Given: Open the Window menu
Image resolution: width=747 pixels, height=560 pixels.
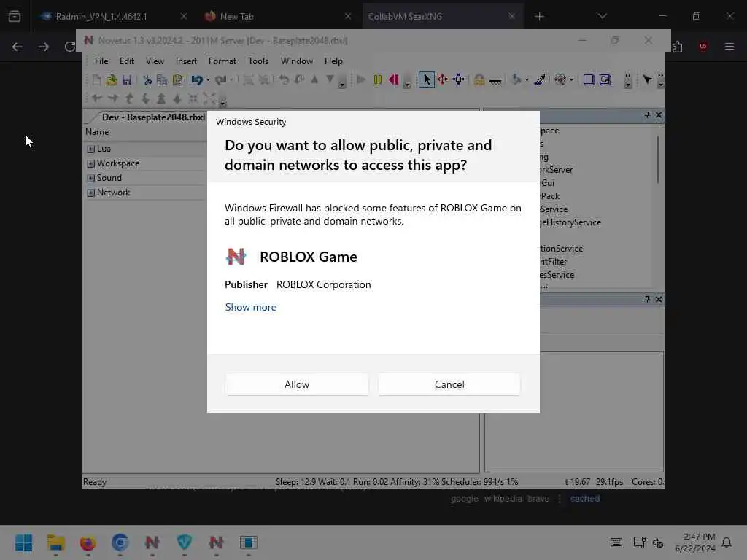Looking at the screenshot, I should pyautogui.click(x=297, y=61).
